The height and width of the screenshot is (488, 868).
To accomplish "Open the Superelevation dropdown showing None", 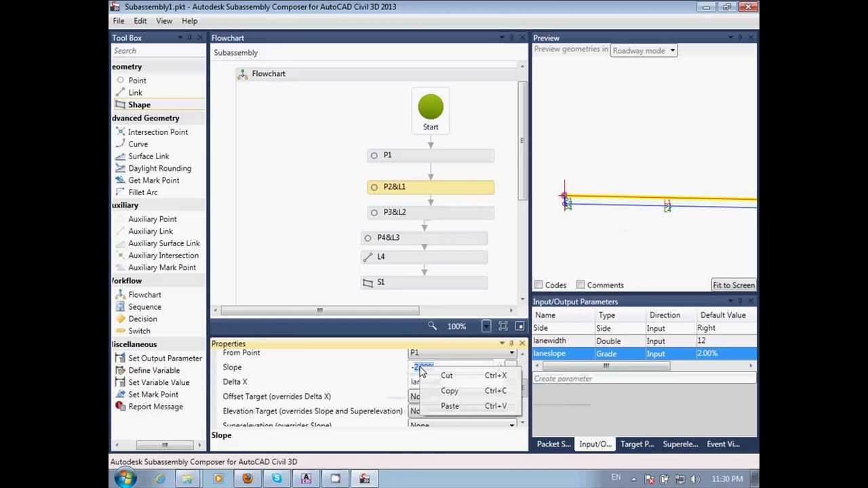I will pyautogui.click(x=462, y=425).
